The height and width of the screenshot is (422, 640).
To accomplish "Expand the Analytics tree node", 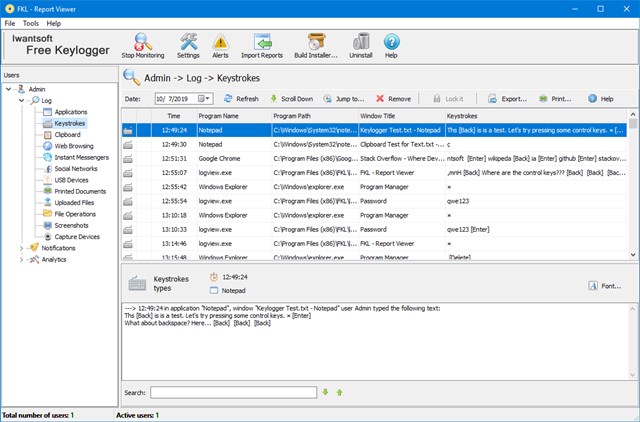I will point(21,260).
